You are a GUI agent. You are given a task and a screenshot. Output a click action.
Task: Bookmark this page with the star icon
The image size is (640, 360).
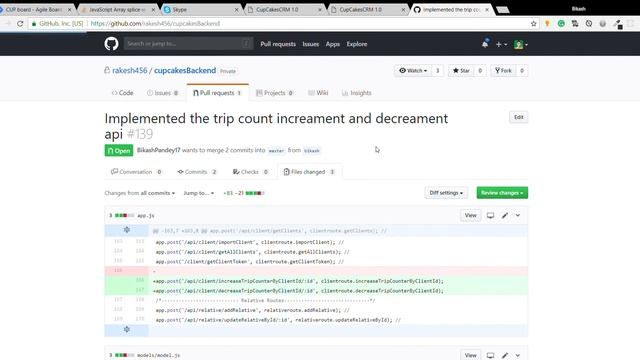click(533, 24)
